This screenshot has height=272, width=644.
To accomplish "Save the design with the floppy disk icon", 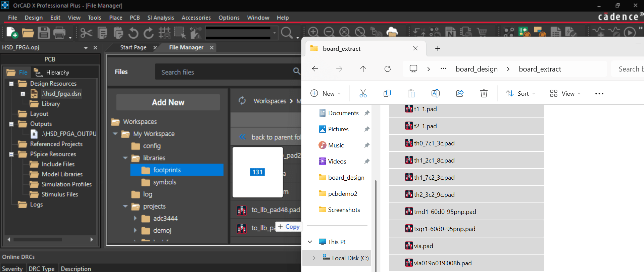I will point(44,33).
